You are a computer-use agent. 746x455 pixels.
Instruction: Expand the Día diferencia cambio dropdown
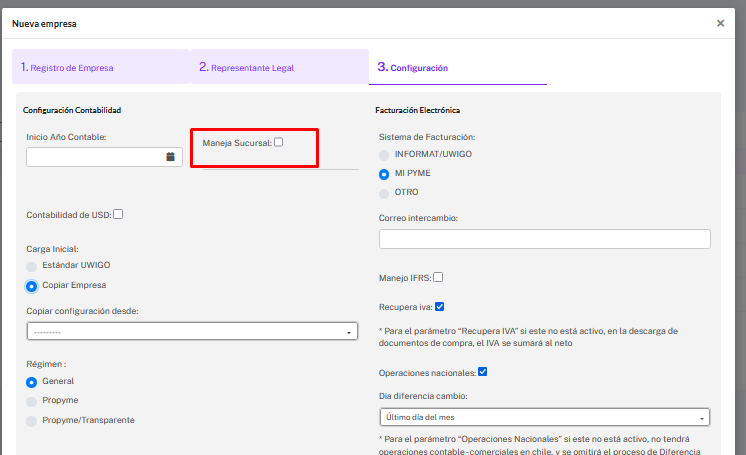(x=544, y=417)
